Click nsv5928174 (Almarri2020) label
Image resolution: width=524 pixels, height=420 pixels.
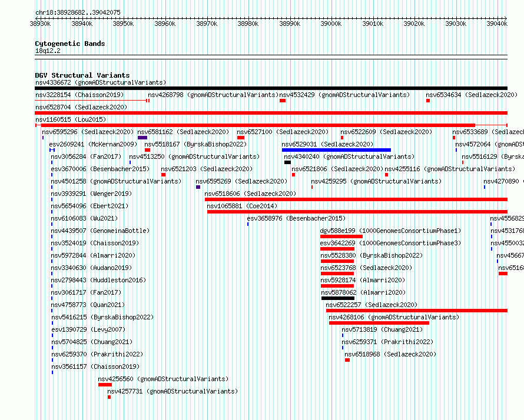point(363,280)
